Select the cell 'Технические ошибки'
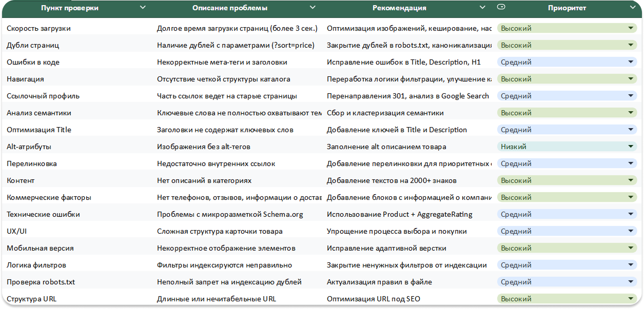 [x=43, y=214]
